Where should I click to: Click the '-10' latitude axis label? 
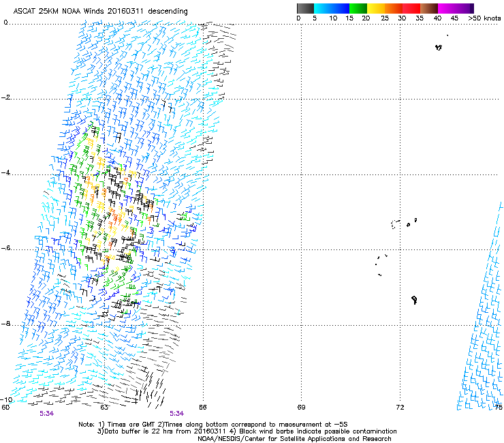7,400
